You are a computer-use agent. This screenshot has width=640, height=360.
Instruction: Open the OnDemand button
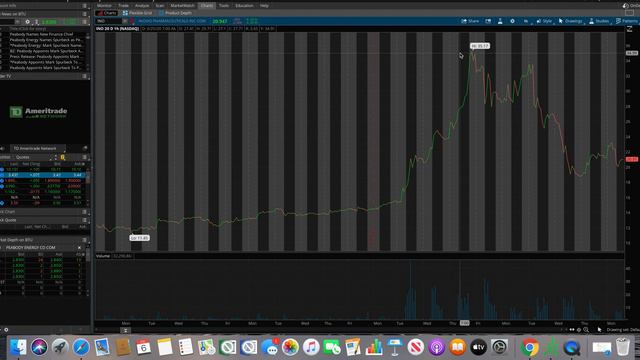pos(631,6)
